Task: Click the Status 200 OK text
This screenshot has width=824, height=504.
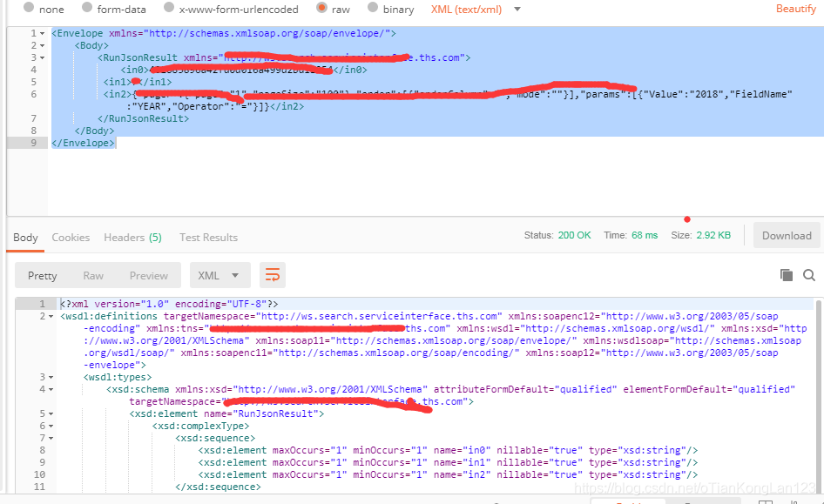Action: pos(557,235)
